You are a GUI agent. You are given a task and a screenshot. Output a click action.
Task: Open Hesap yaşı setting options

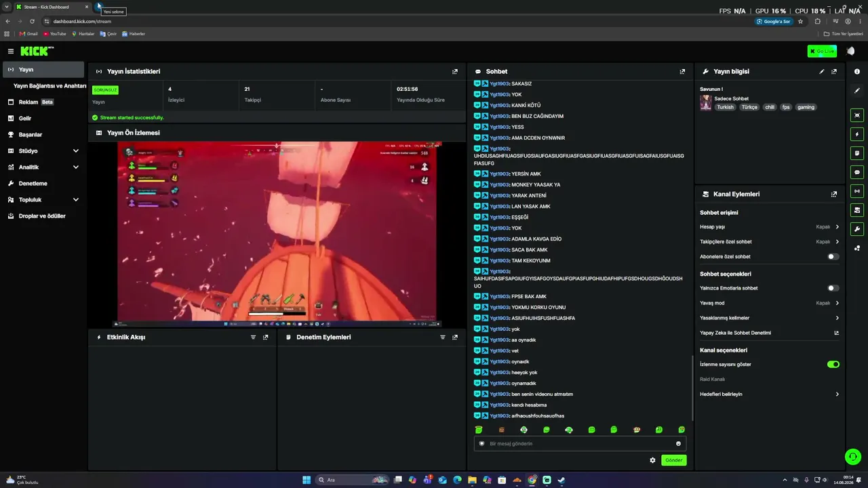(x=770, y=227)
